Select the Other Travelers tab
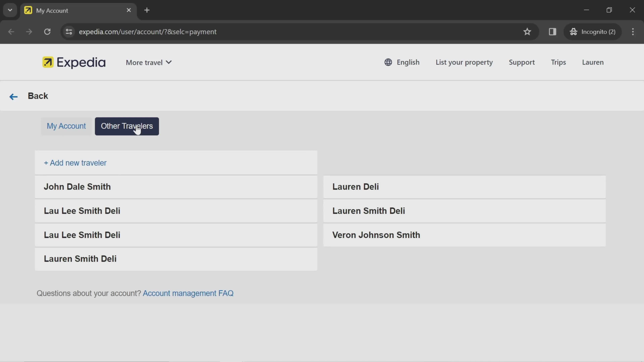This screenshot has height=362, width=644. tap(127, 126)
